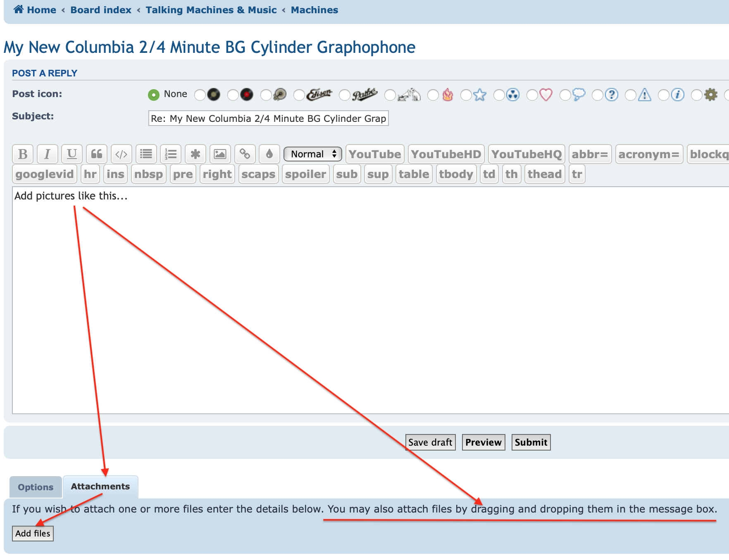Toggle bold text formatting button
Screen dimensions: 729x560
click(23, 154)
